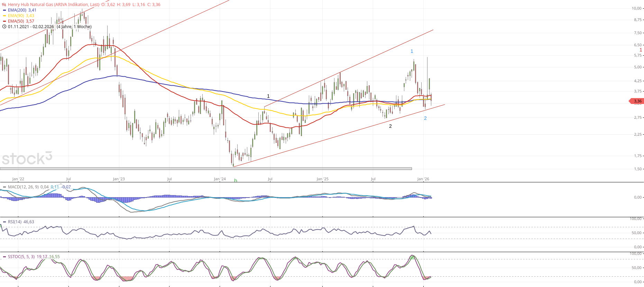Click the blue EMA(200) legend marker
Image resolution: width=644 pixels, height=287 pixels.
[x=4, y=10]
